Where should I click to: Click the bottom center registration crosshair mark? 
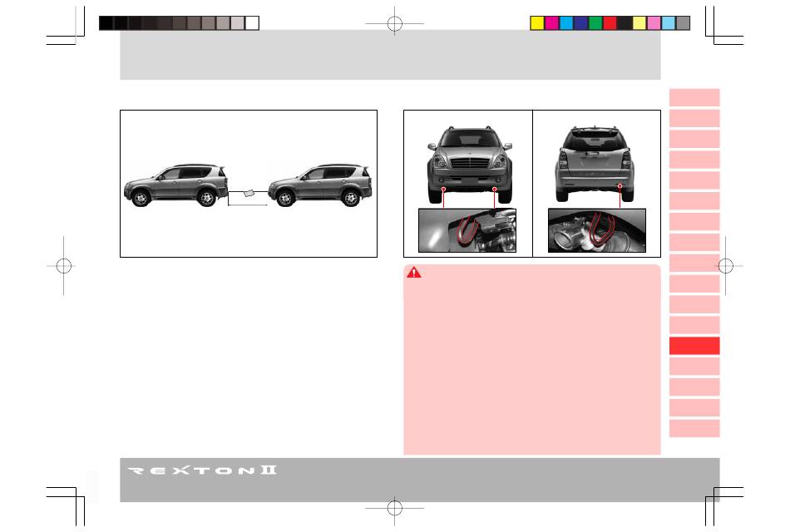point(394,508)
